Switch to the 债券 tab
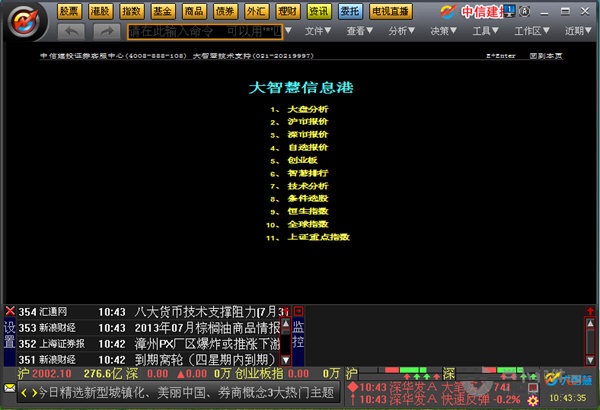Image resolution: width=600 pixels, height=410 pixels. pos(225,11)
